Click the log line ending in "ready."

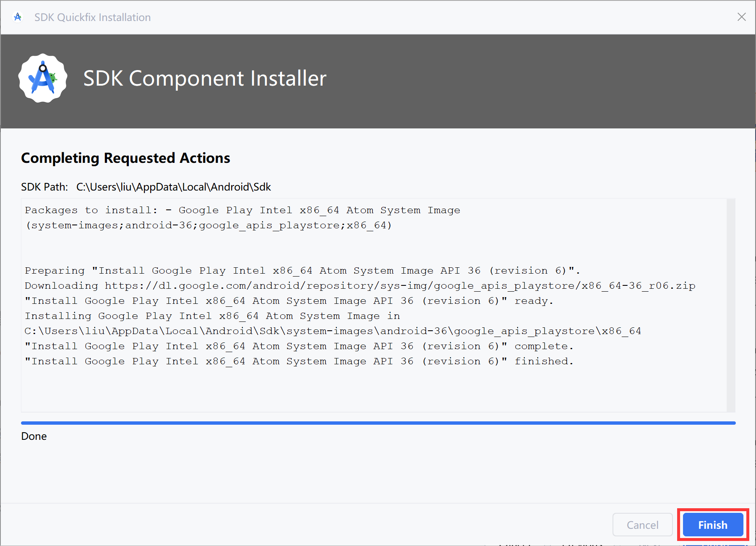[289, 301]
